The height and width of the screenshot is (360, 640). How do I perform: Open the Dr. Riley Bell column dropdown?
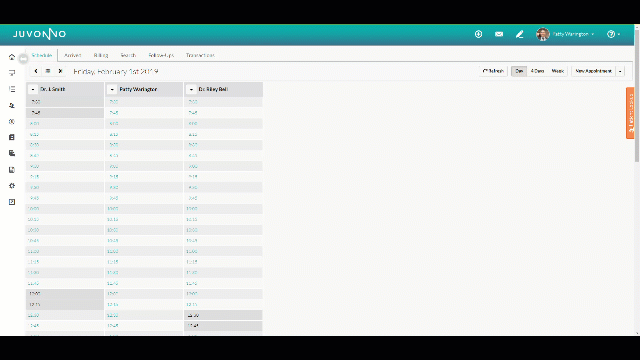click(x=191, y=89)
